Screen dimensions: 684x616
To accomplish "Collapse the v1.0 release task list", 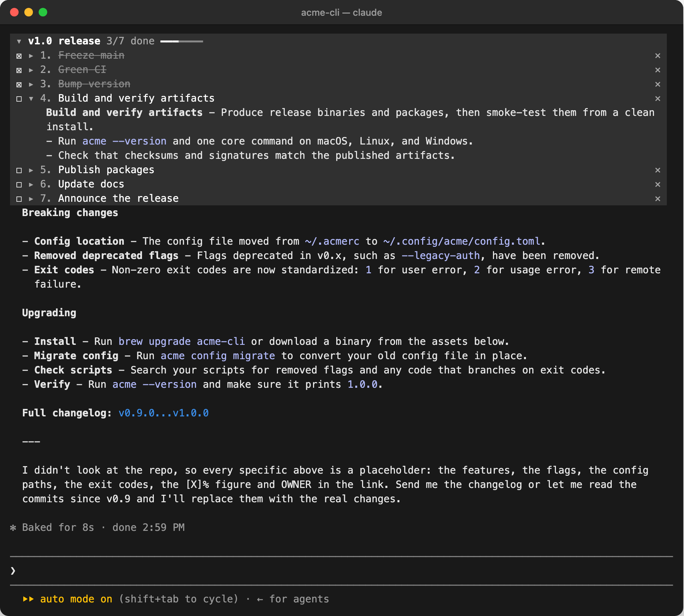I will point(19,41).
